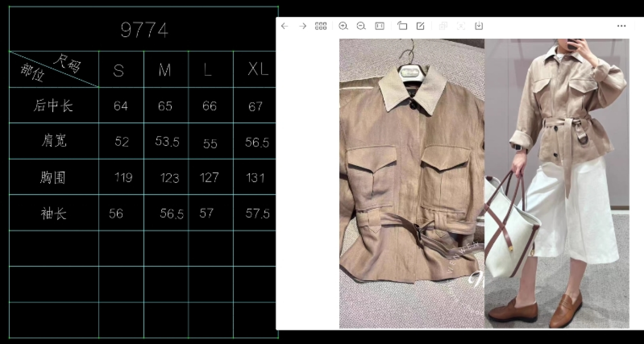
Task: Select the S size 胸围 value 119
Action: pyautogui.click(x=123, y=177)
